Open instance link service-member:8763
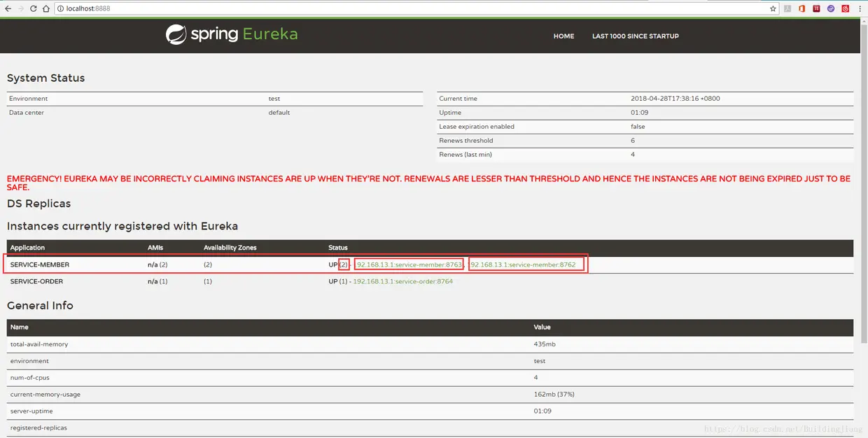 click(x=409, y=264)
